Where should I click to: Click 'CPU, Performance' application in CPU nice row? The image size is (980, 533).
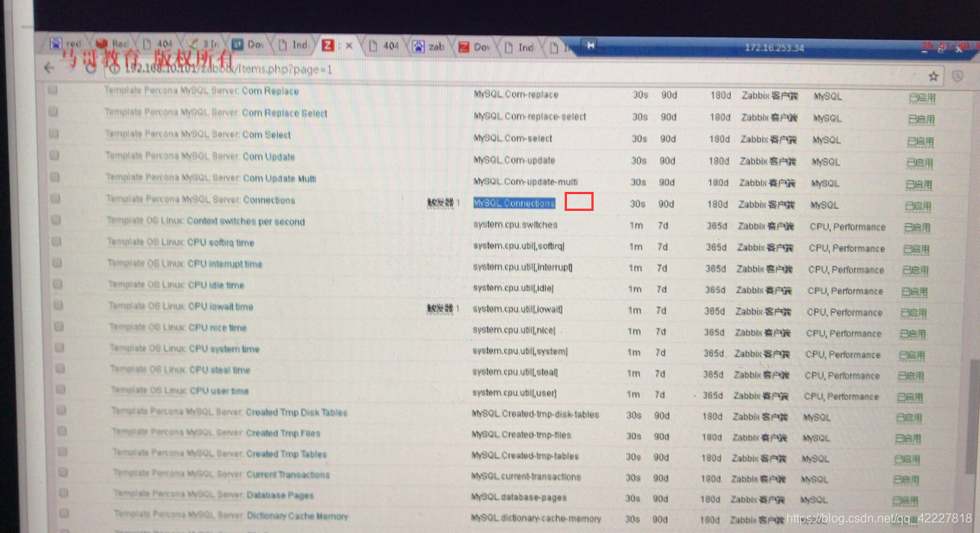click(843, 334)
